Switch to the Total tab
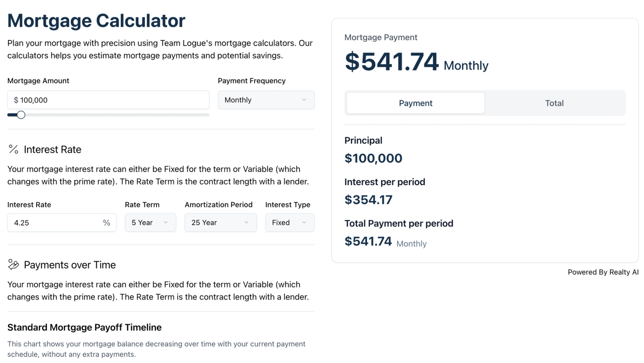644x363 pixels. coord(554,103)
